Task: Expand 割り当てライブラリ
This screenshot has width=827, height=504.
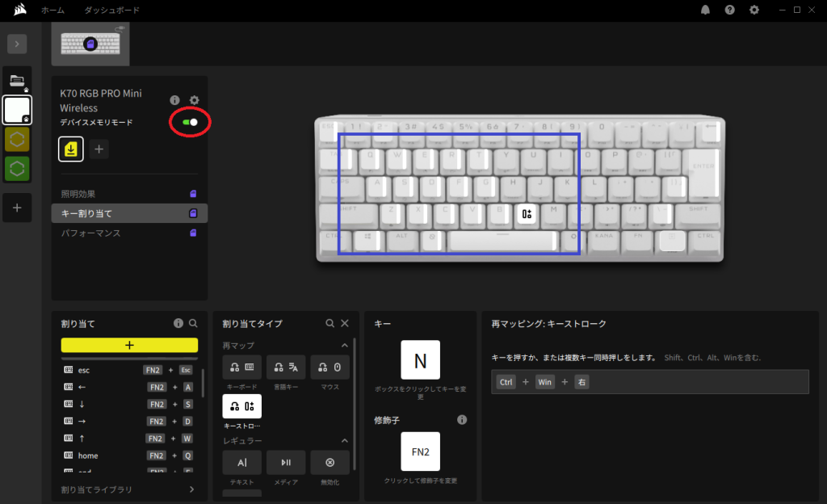Action: point(128,489)
